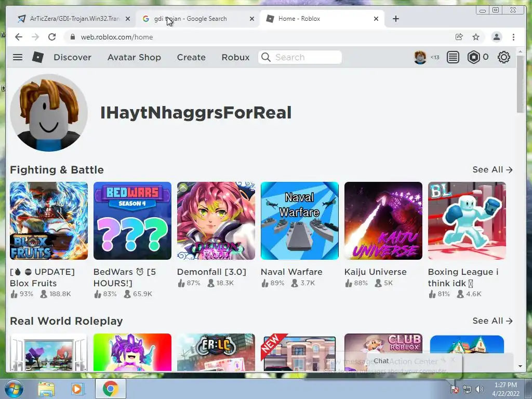
Task: See All Real World Roleplay games
Action: (493, 321)
